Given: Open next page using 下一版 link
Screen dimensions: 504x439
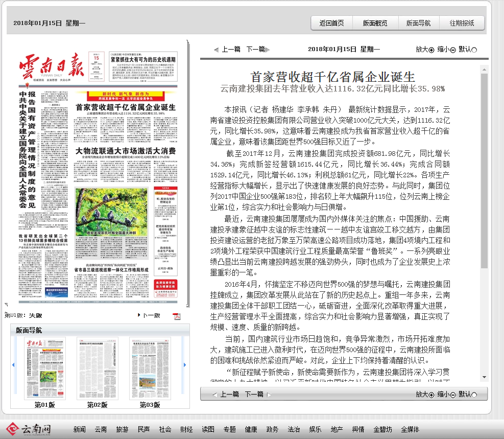Looking at the screenshot, I should point(152,316).
